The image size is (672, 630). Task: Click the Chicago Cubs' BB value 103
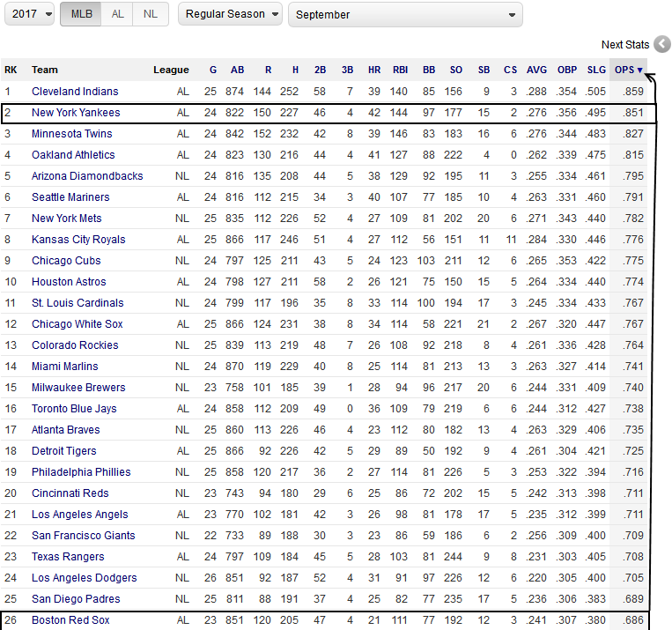click(426, 260)
